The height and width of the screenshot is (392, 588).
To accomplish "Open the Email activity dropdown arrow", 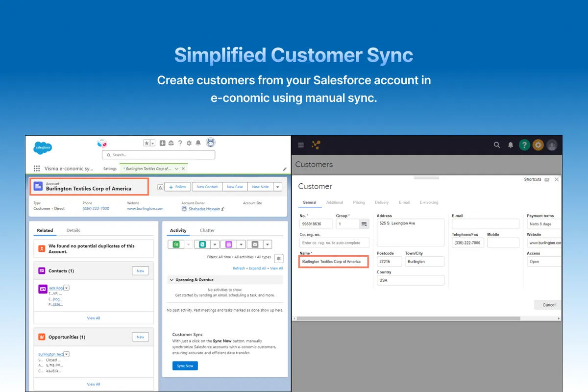I will coord(268,244).
